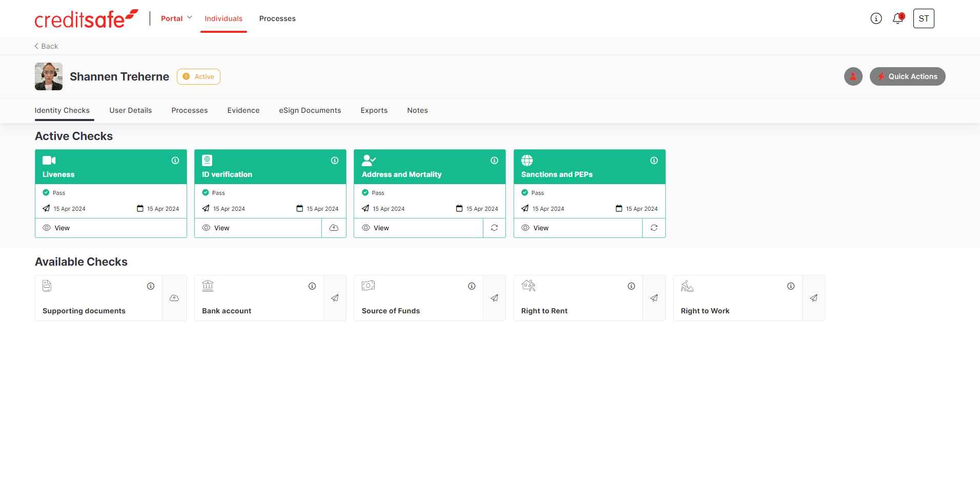
Task: Send the Right to Work check
Action: (813, 298)
